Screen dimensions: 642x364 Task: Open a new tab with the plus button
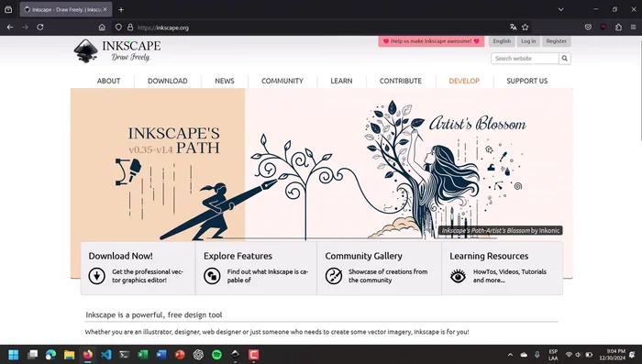coord(121,9)
